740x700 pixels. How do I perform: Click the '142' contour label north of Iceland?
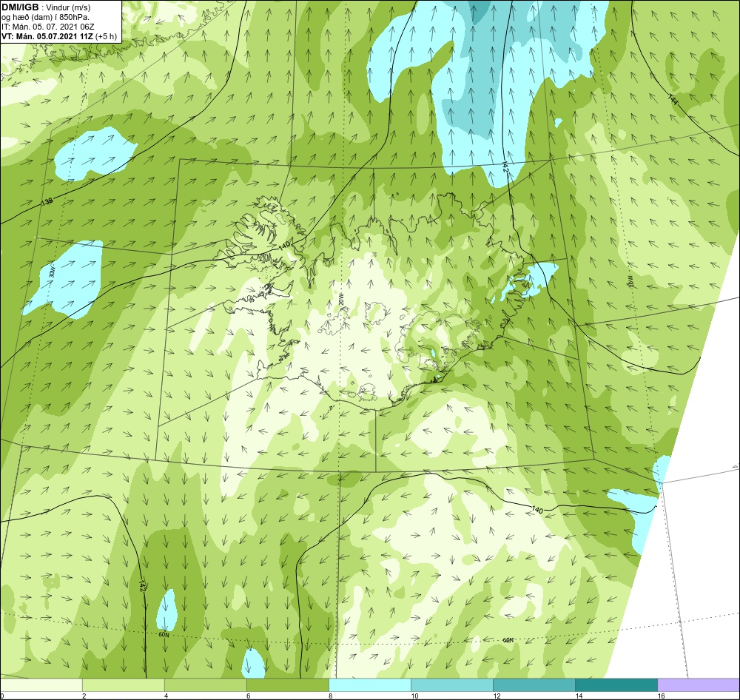(505, 166)
